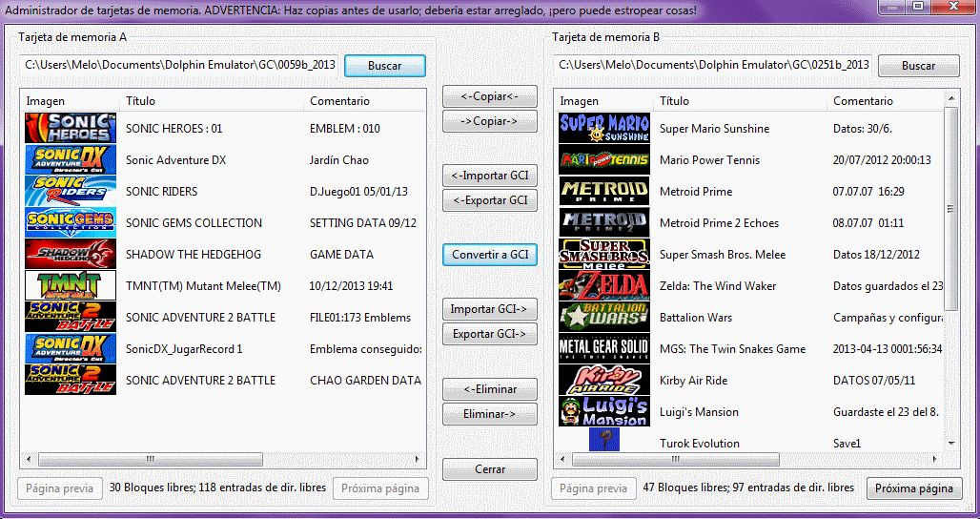Click the ->Copiar-> button
The image size is (980, 519).
[490, 121]
